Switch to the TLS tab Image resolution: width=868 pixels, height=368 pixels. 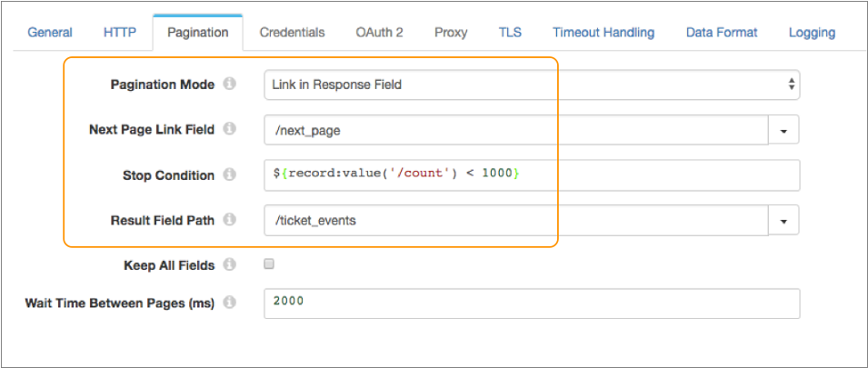point(510,33)
